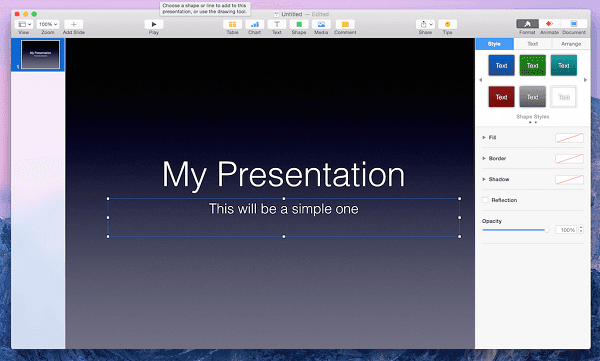Apply the white outlined Text shape style
This screenshot has width=600, height=361.
[564, 97]
